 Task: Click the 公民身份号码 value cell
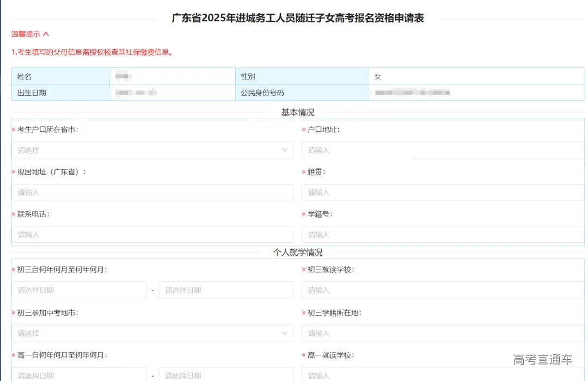[475, 93]
